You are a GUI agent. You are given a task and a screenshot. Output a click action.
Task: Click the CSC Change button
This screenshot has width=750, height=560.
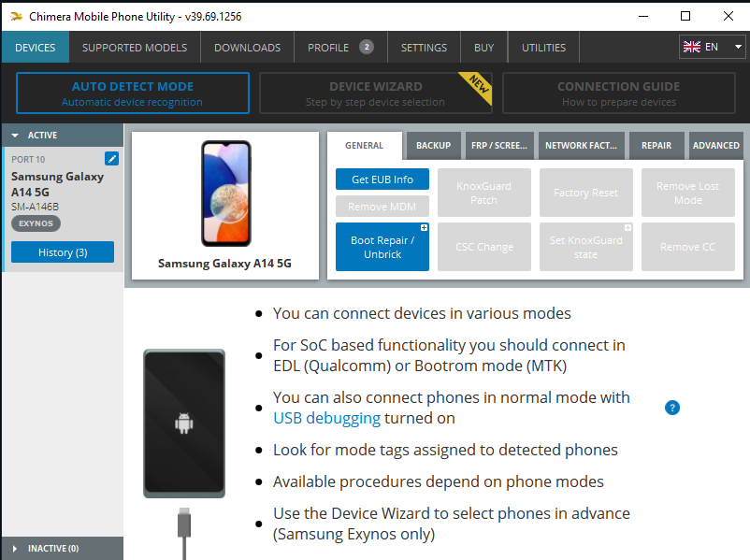(x=484, y=247)
